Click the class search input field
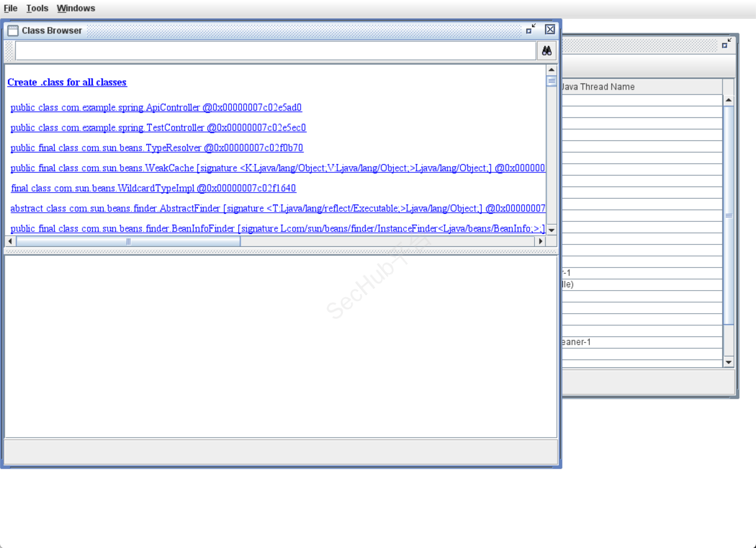This screenshot has width=756, height=548. [x=275, y=51]
